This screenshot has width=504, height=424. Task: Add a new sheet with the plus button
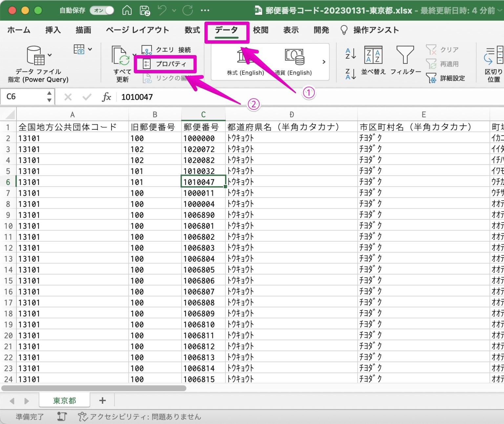[x=102, y=400]
